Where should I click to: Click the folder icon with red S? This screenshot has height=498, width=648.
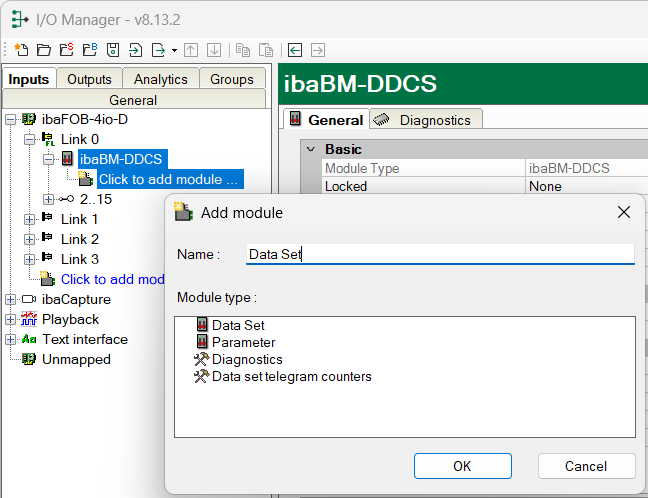66,50
